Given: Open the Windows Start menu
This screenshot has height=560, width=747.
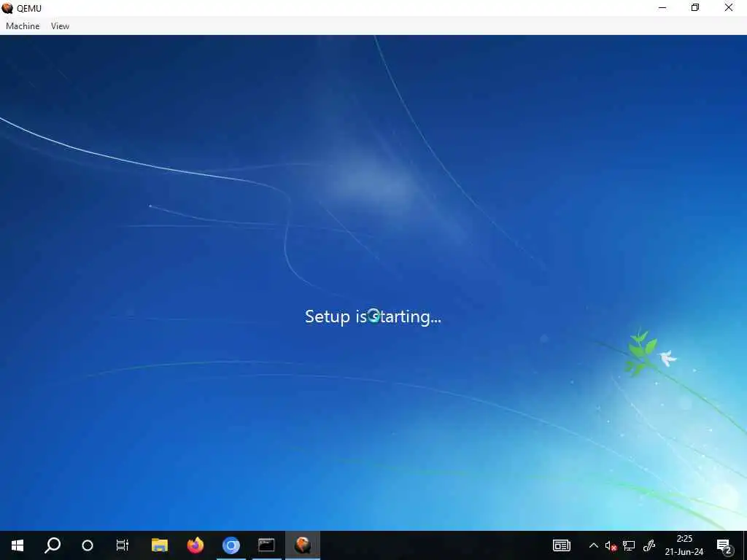Looking at the screenshot, I should coord(18,545).
